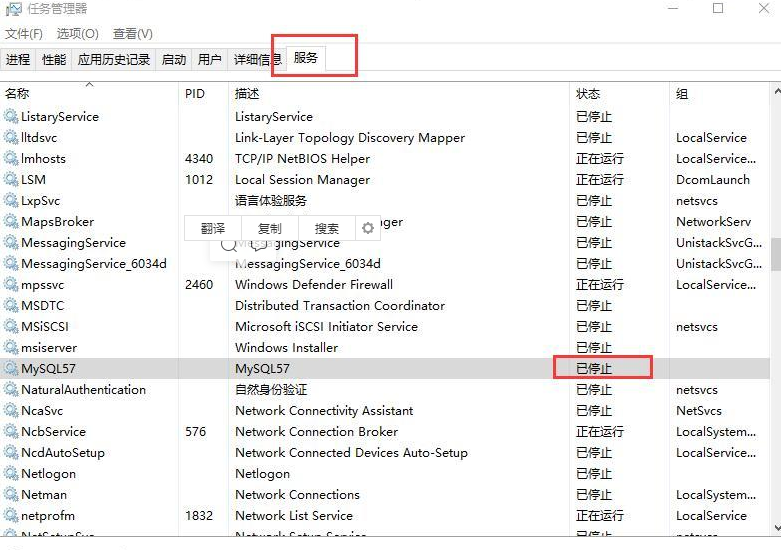Sort by the PID column header
781x550 pixels.
pyautogui.click(x=203, y=94)
